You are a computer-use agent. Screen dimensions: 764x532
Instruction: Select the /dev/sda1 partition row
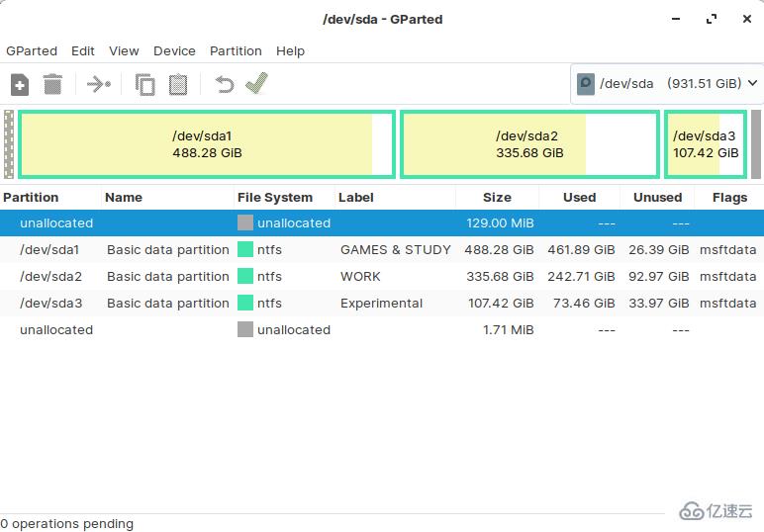click(382, 250)
